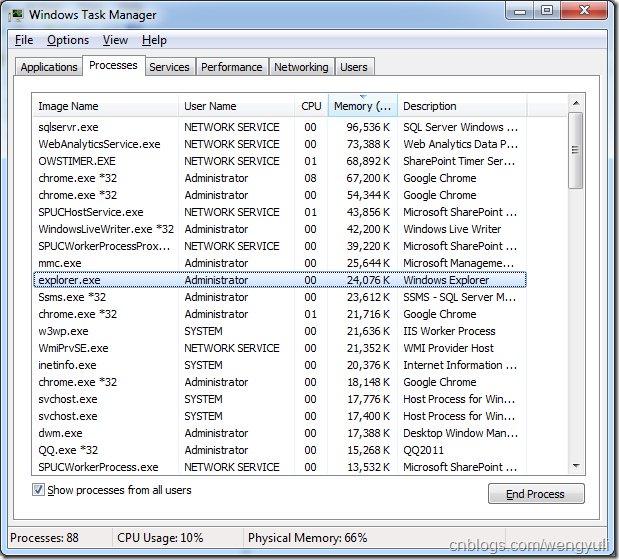Select the SPUCWorkerProcessProx... process row
This screenshot has height=560, width=619.
[279, 246]
